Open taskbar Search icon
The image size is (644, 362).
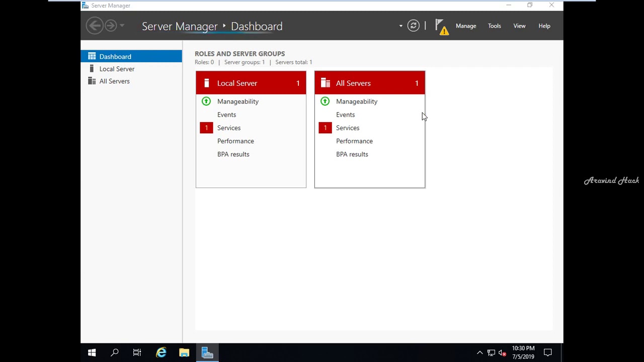click(115, 353)
